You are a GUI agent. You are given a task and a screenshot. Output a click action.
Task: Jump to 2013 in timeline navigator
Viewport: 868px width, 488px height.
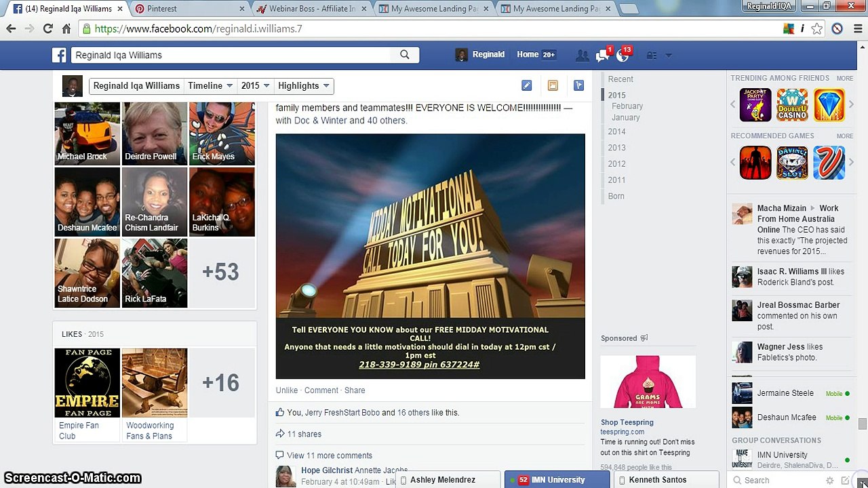(x=617, y=148)
